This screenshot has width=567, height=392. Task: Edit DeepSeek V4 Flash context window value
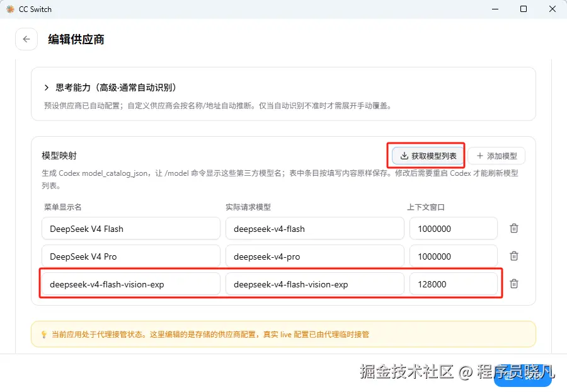click(x=454, y=229)
